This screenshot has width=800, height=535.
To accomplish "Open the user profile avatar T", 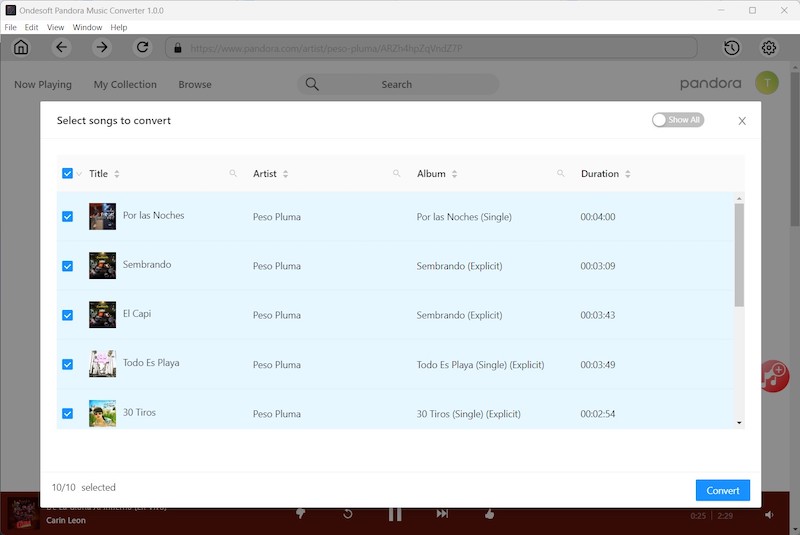I will point(767,83).
